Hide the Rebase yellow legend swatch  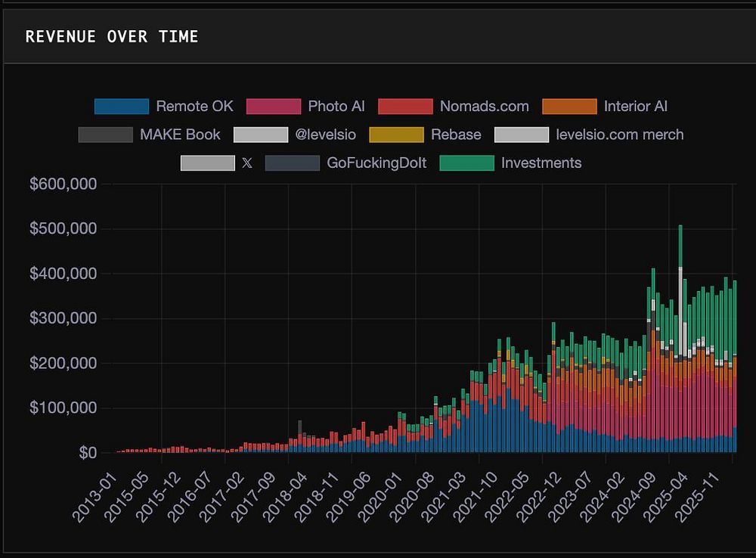click(x=396, y=135)
